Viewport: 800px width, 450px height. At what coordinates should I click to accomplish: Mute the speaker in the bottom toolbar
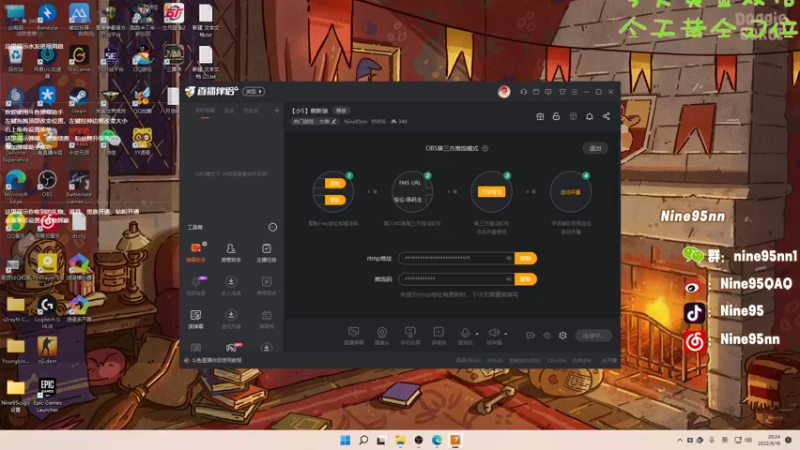(x=493, y=333)
